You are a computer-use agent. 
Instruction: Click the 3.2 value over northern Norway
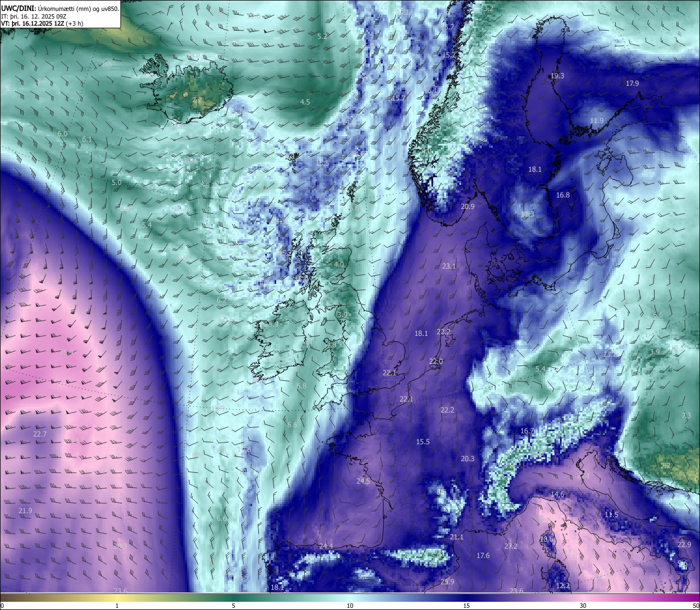click(488, 8)
